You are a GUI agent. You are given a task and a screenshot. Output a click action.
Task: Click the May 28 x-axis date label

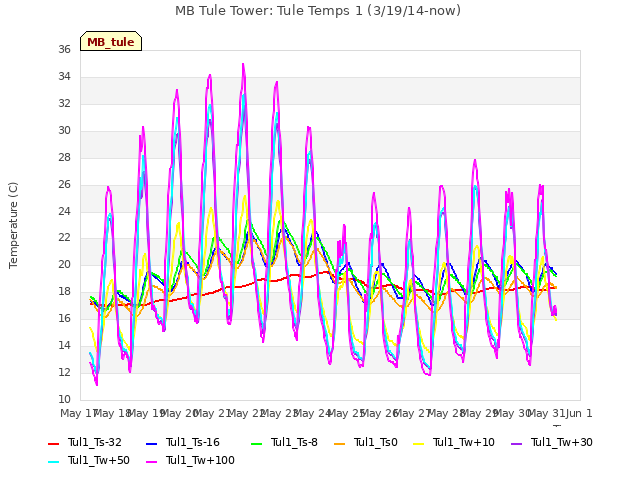446,413
